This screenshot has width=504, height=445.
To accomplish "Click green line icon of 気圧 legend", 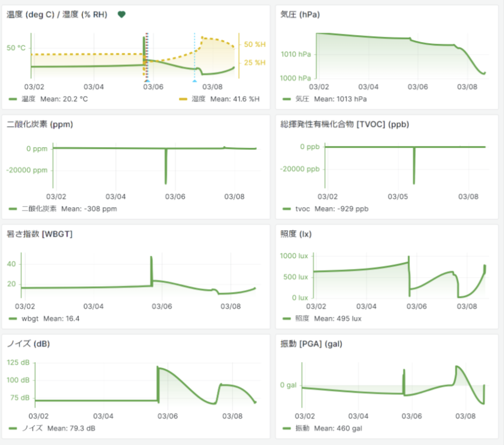I will click(286, 99).
